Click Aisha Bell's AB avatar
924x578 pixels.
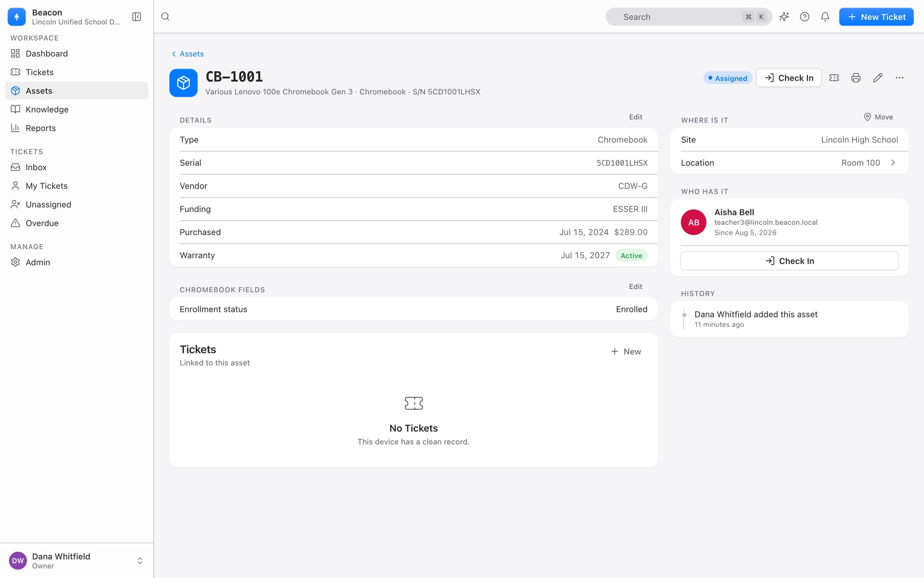[693, 222]
